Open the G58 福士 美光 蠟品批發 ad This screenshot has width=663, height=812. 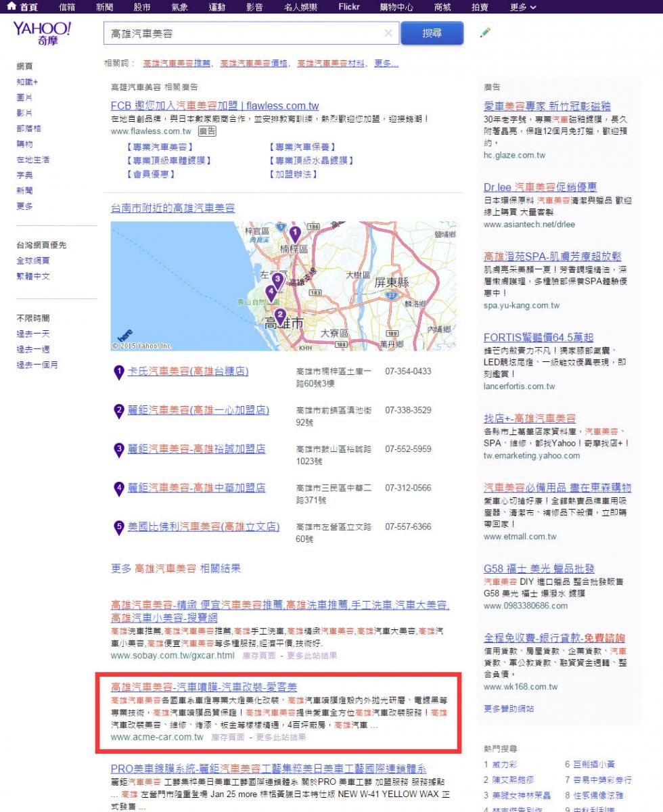tap(539, 568)
